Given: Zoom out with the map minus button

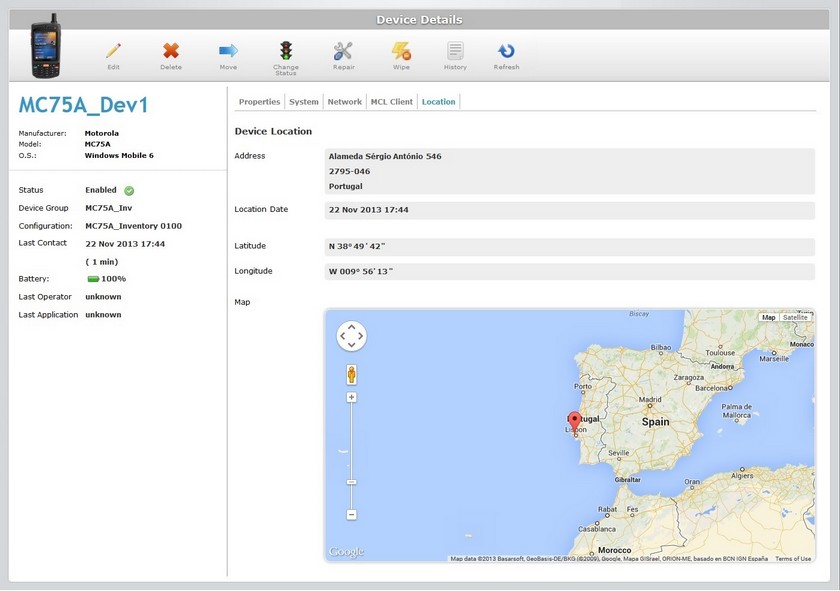Looking at the screenshot, I should (351, 514).
